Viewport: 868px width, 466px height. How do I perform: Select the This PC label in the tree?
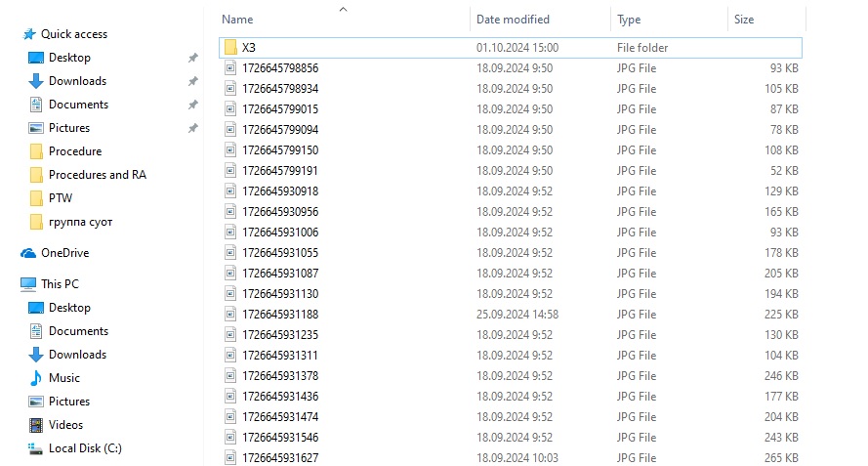(60, 284)
